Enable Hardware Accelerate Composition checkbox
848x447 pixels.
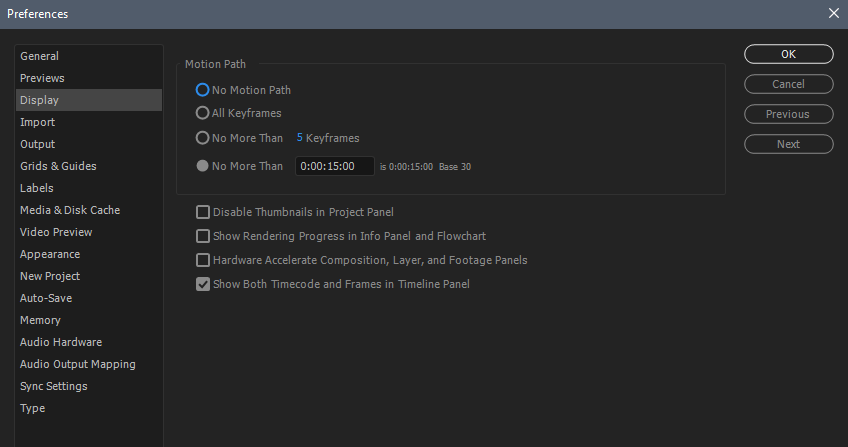pos(203,260)
